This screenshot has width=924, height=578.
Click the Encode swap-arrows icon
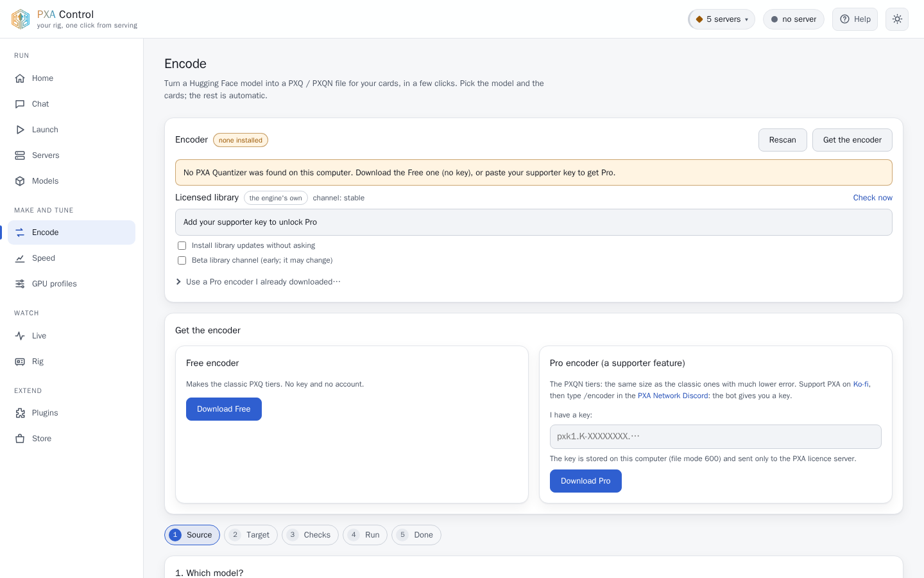pyautogui.click(x=20, y=232)
